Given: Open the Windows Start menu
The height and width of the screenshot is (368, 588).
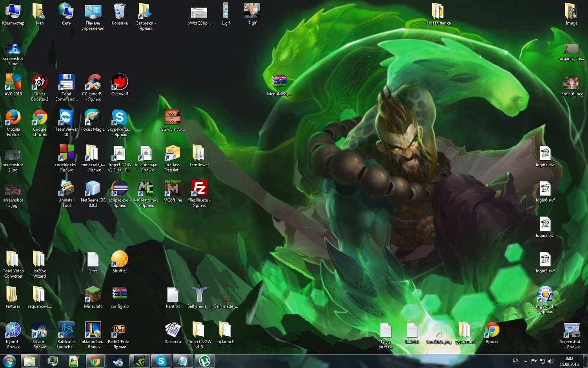Looking at the screenshot, I should coord(9,361).
